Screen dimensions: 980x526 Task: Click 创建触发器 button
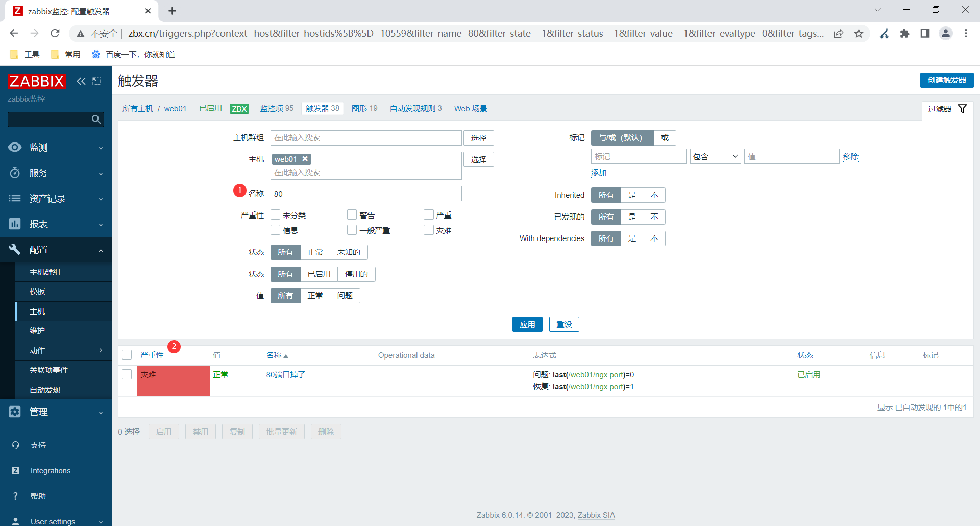947,80
